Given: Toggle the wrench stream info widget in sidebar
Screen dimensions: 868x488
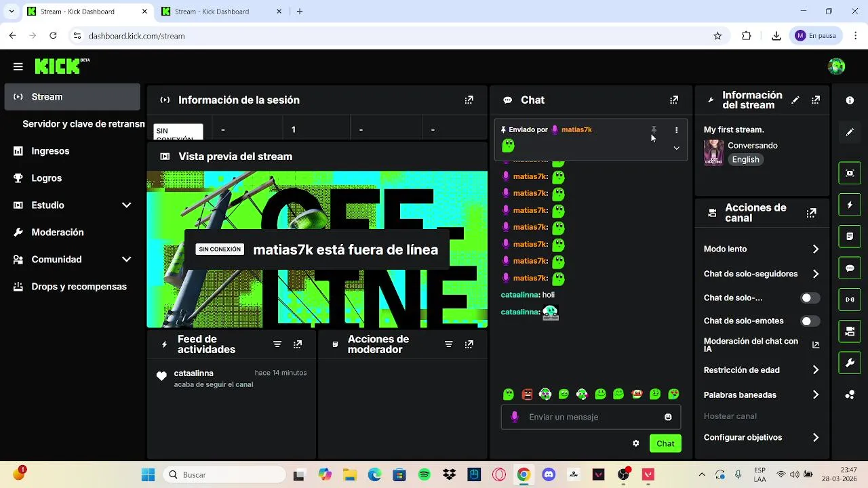Looking at the screenshot, I should (x=850, y=363).
